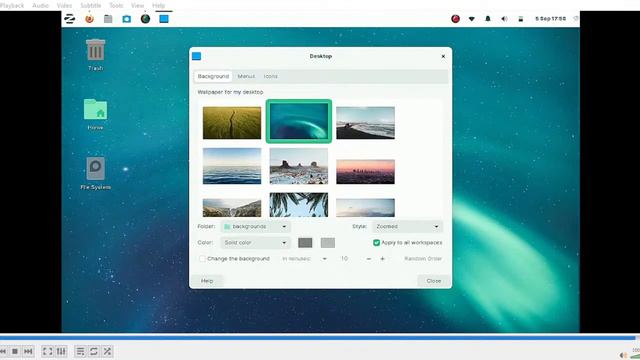640x360 pixels.
Task: Open the Zorin start menu icon
Action: [69, 19]
